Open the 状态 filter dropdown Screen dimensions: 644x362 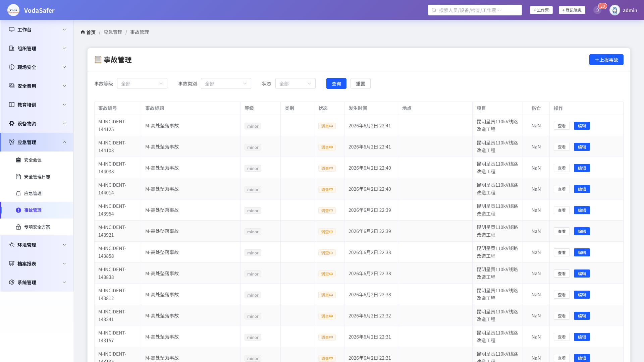pyautogui.click(x=296, y=84)
